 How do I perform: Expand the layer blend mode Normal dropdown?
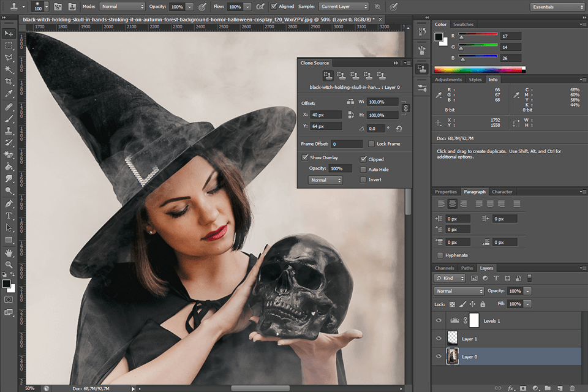(459, 291)
